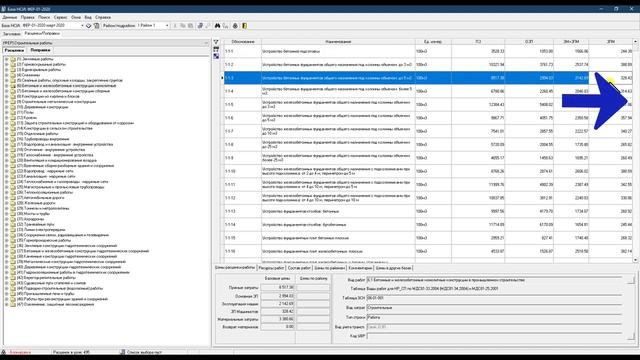Click the Наименование column header

[x=338, y=42]
